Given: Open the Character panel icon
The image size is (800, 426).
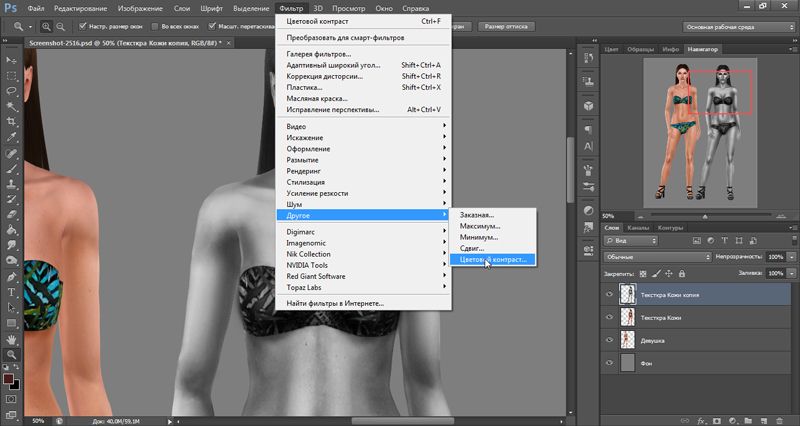Looking at the screenshot, I should pyautogui.click(x=588, y=146).
